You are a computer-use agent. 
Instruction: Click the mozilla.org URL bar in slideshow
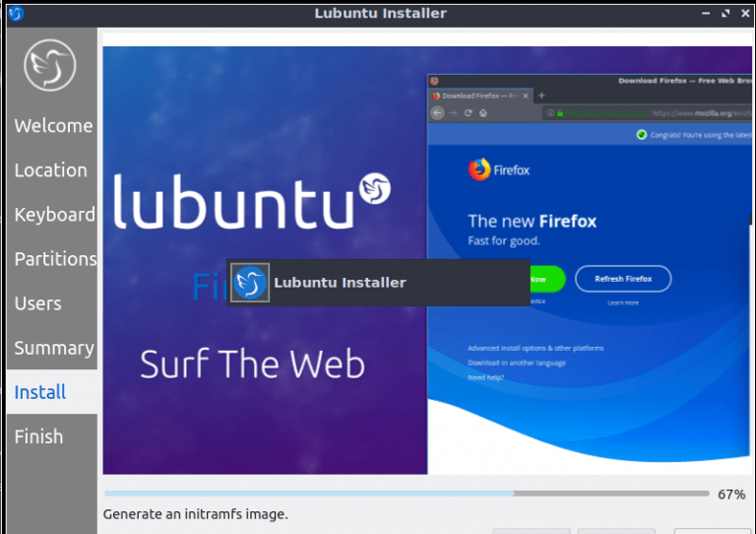click(647, 113)
